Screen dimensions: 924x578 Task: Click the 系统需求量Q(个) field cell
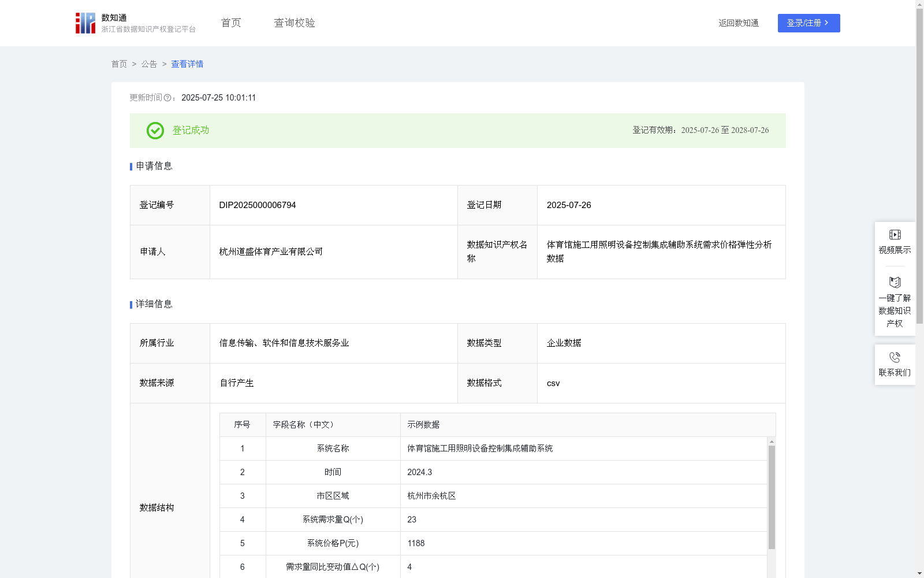click(333, 520)
